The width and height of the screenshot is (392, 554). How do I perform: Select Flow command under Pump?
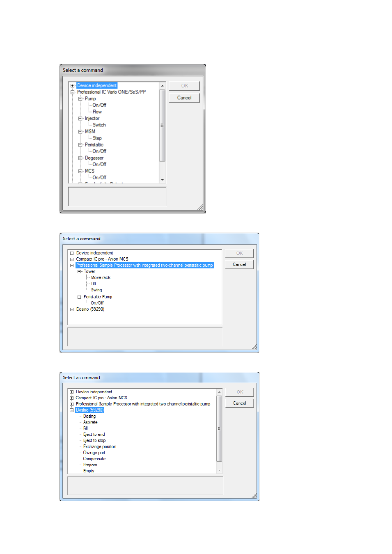click(x=97, y=112)
